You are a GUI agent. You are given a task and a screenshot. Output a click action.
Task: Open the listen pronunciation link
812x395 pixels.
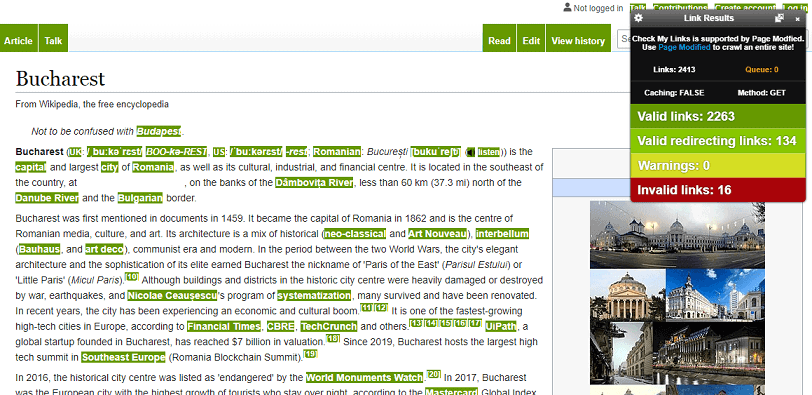tap(488, 152)
